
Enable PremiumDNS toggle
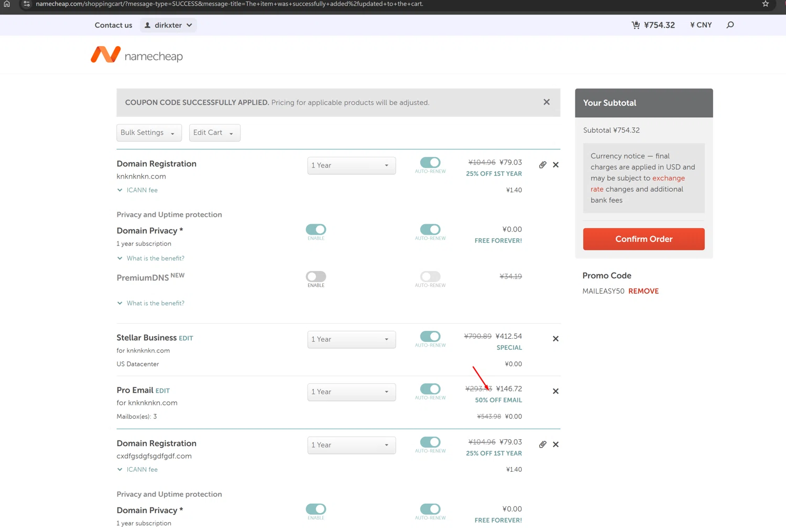(316, 276)
